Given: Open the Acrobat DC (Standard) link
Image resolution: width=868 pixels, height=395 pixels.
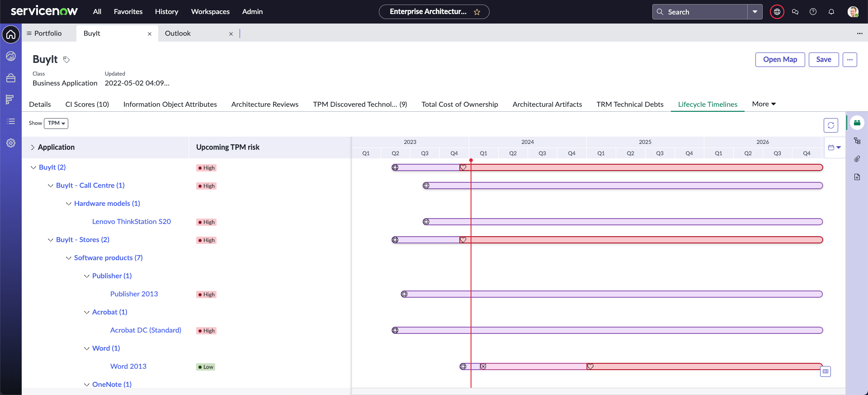Looking at the screenshot, I should pos(146,330).
